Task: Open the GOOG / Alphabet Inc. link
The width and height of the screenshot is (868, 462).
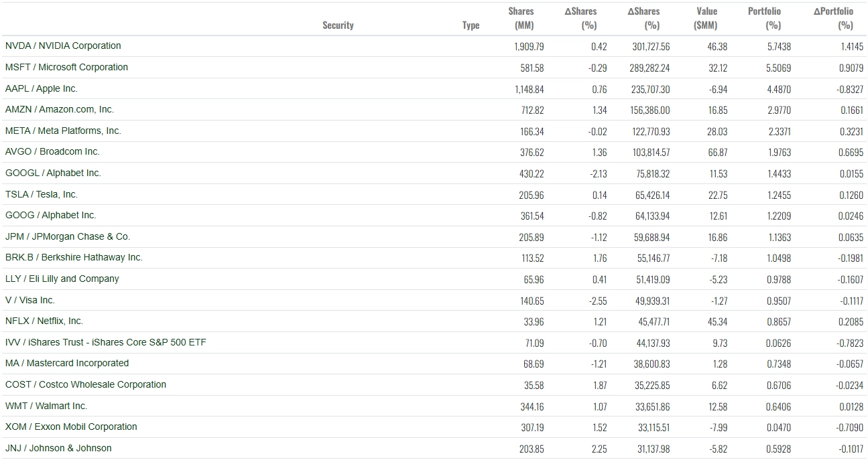Action: 51,216
